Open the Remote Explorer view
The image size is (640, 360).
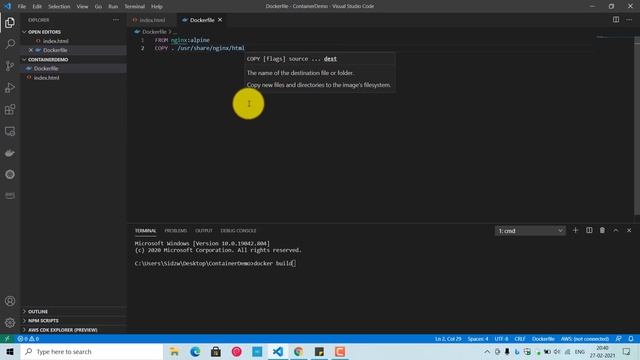point(10,131)
